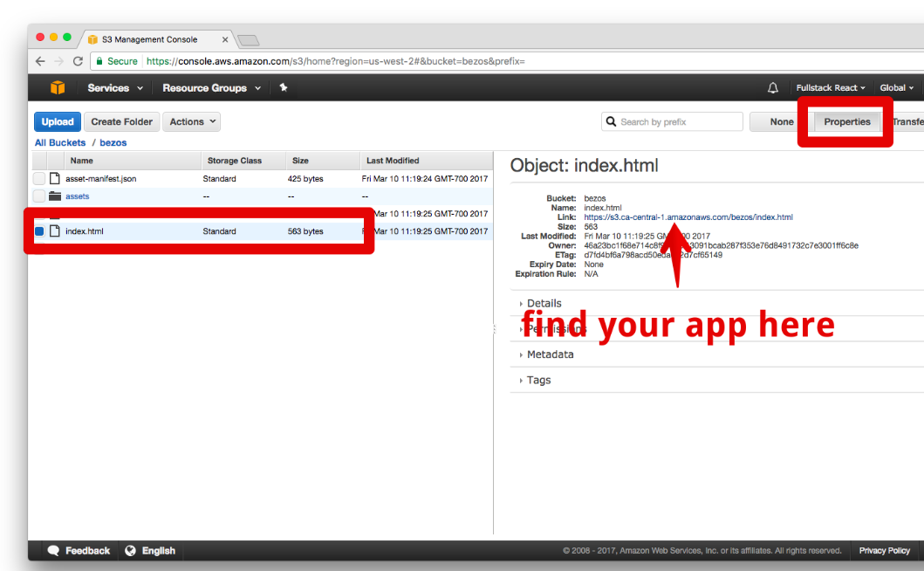Open the Fullstack React account menu
The height and width of the screenshot is (571, 924).
(x=831, y=88)
